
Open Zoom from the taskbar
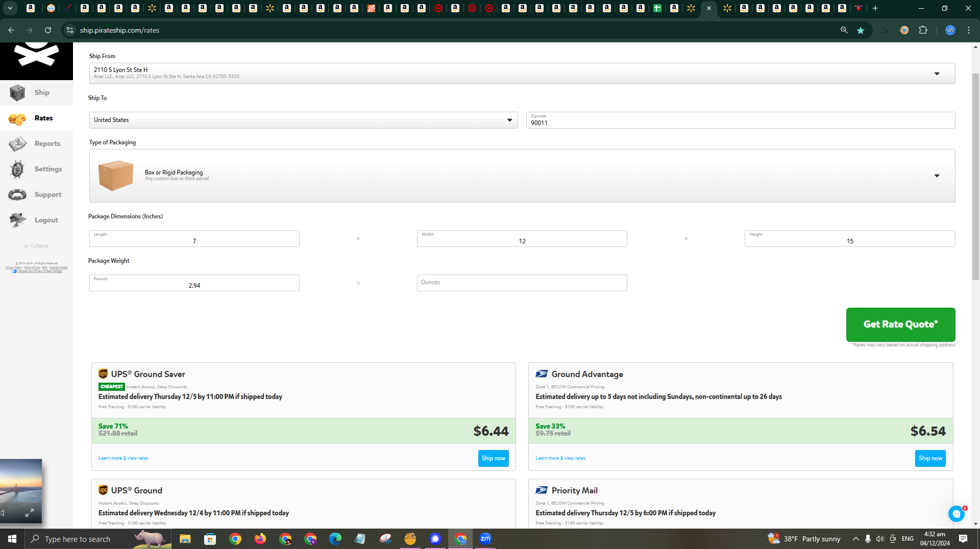(x=485, y=539)
